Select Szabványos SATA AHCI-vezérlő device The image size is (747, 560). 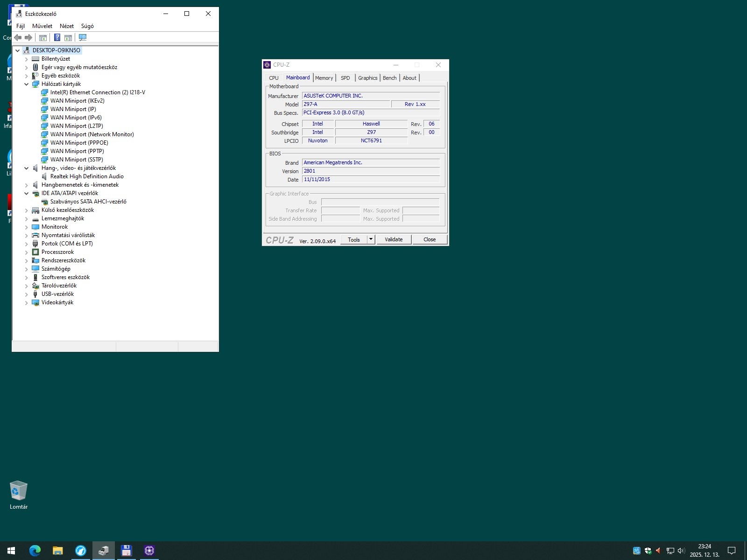click(88, 202)
